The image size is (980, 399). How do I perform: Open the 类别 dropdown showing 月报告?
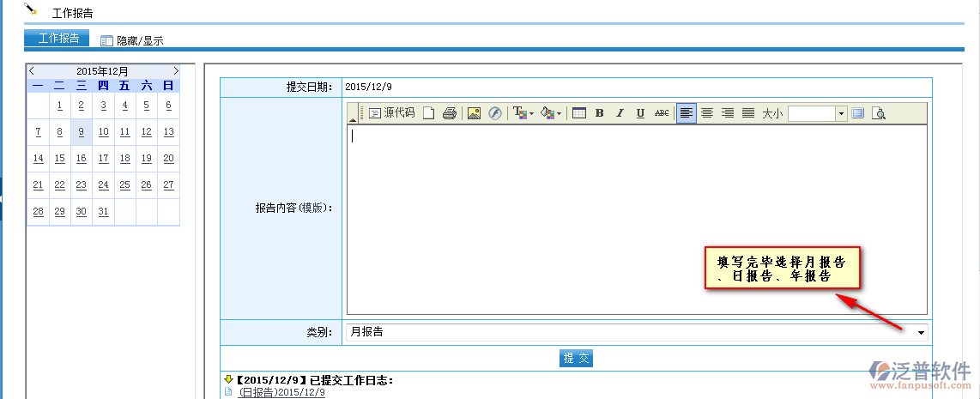coord(637,332)
